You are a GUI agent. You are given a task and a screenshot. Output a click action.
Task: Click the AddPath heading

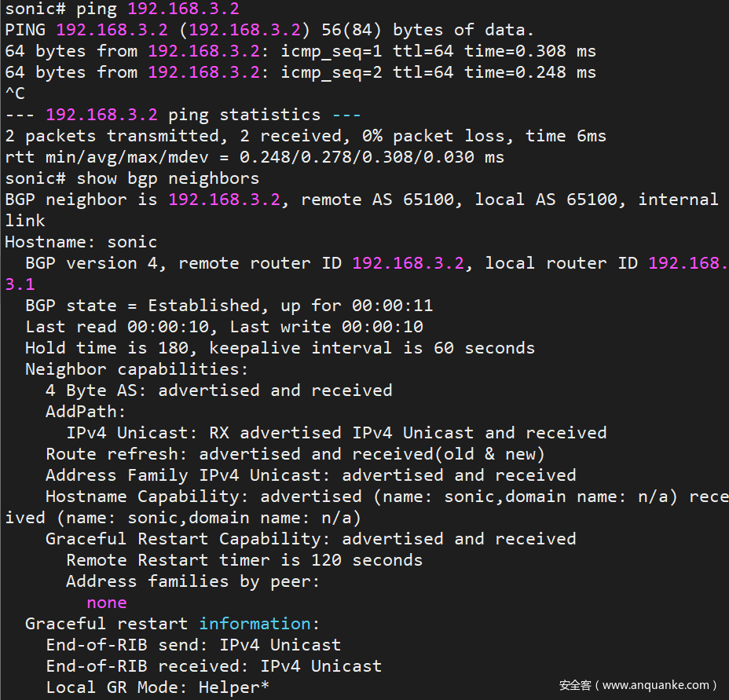point(86,412)
